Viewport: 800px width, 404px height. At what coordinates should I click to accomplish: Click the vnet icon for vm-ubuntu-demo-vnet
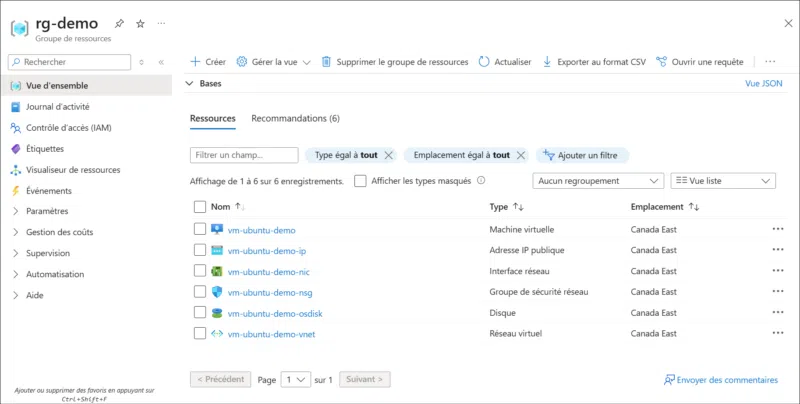pyautogui.click(x=217, y=334)
